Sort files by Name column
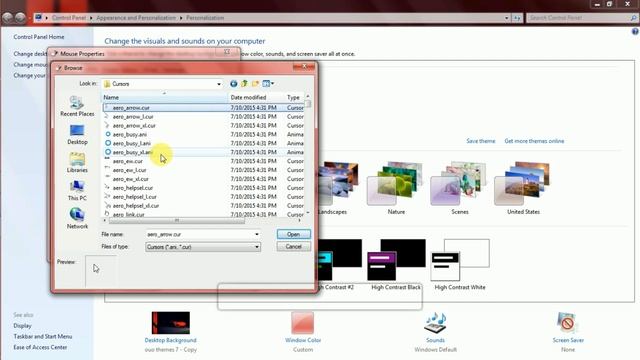 point(164,98)
